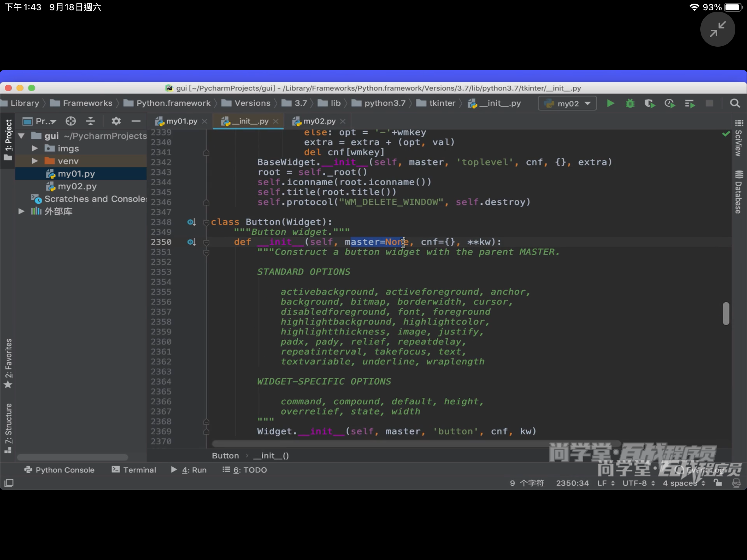
Task: Close the __init__.py tab
Action: [x=276, y=121]
